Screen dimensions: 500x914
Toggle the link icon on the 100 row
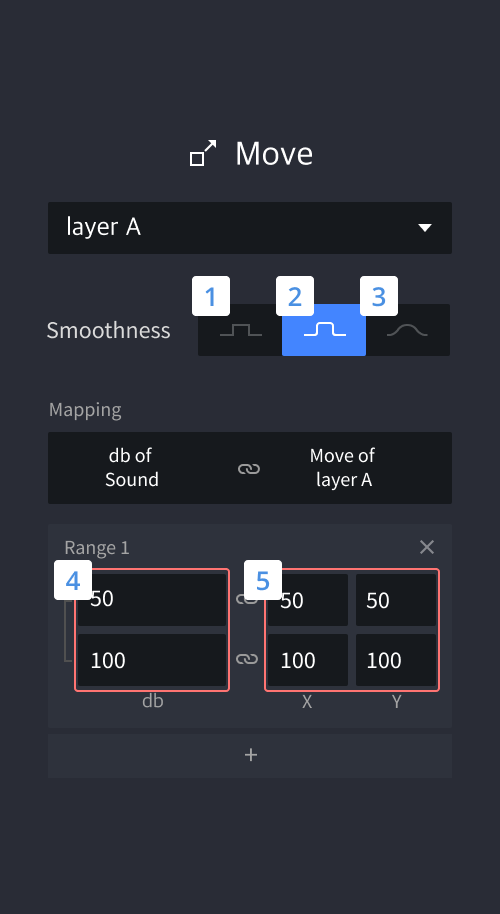pyautogui.click(x=247, y=659)
